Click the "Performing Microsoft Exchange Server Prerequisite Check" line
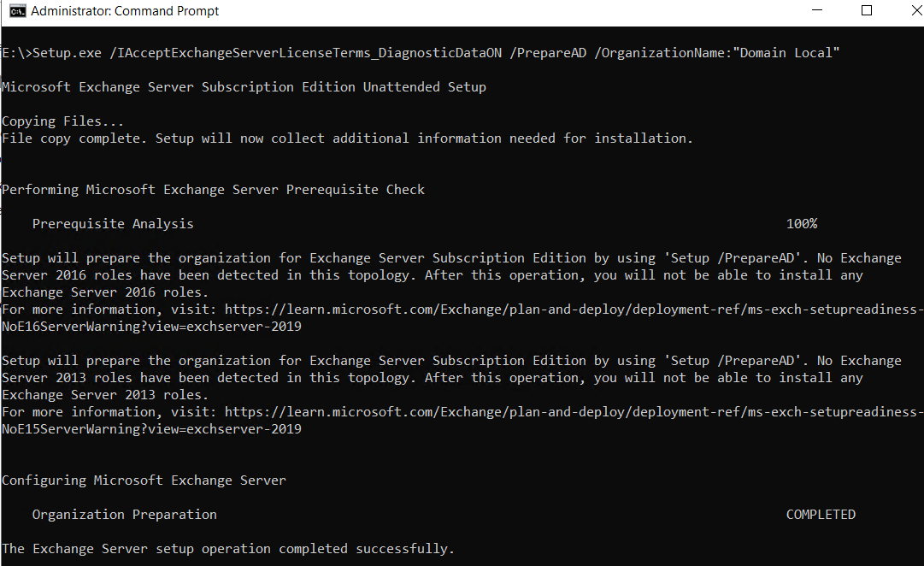 tap(213, 190)
